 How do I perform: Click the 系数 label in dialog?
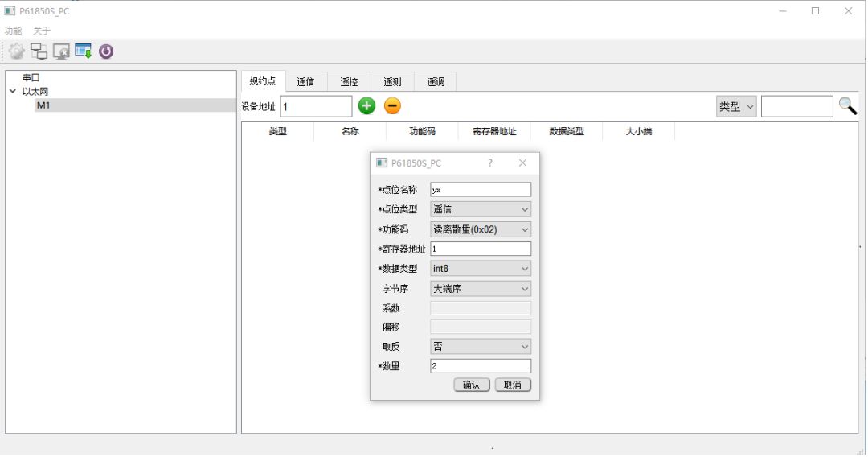[391, 308]
